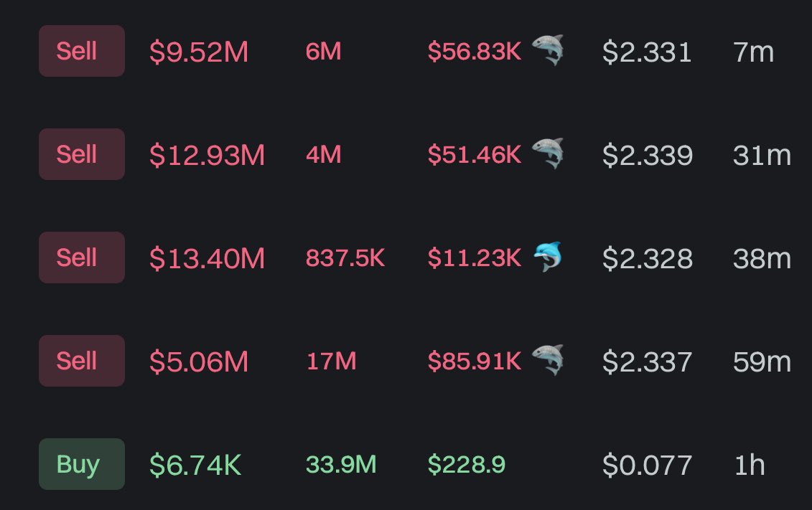
Task: Click the $2.331 price
Action: (648, 52)
